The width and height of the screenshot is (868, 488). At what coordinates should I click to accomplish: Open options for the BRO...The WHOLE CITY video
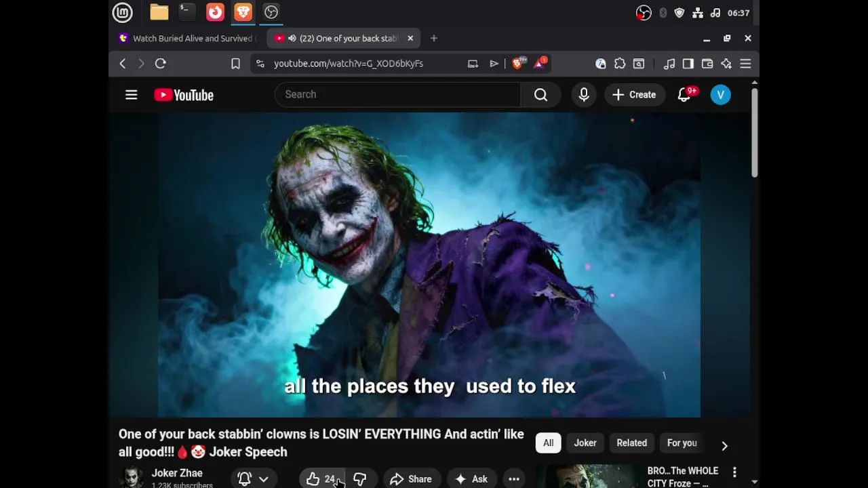[734, 472]
